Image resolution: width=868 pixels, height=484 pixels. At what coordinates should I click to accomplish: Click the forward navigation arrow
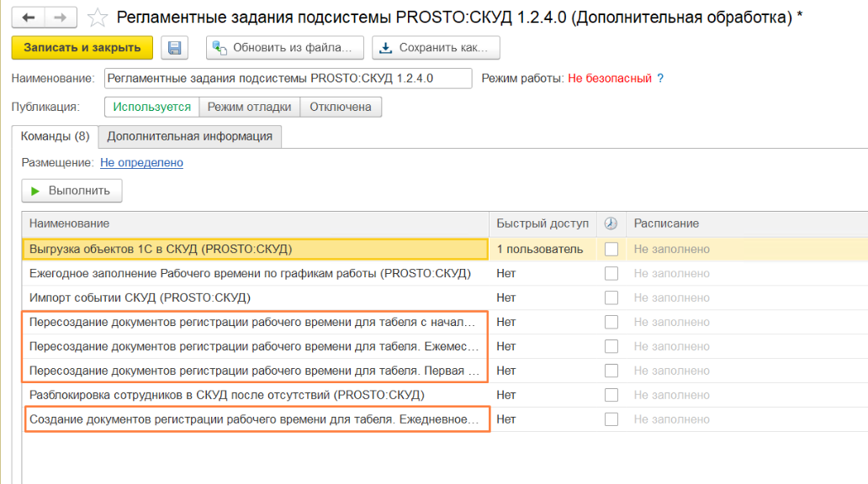[60, 17]
